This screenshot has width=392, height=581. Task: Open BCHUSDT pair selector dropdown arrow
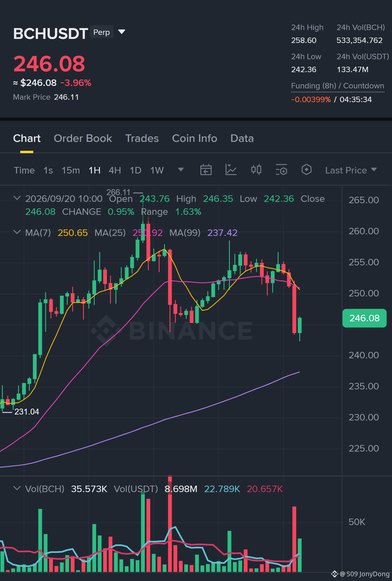[122, 32]
